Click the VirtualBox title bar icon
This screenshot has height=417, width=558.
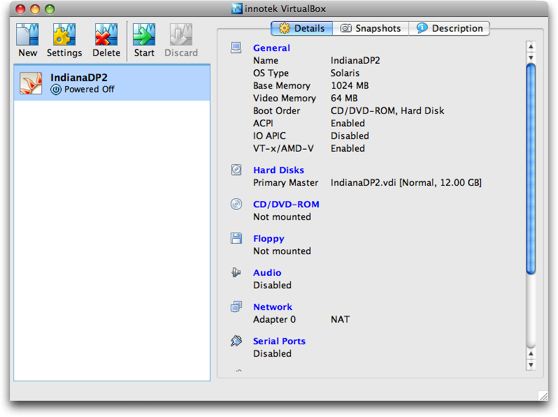point(237,8)
